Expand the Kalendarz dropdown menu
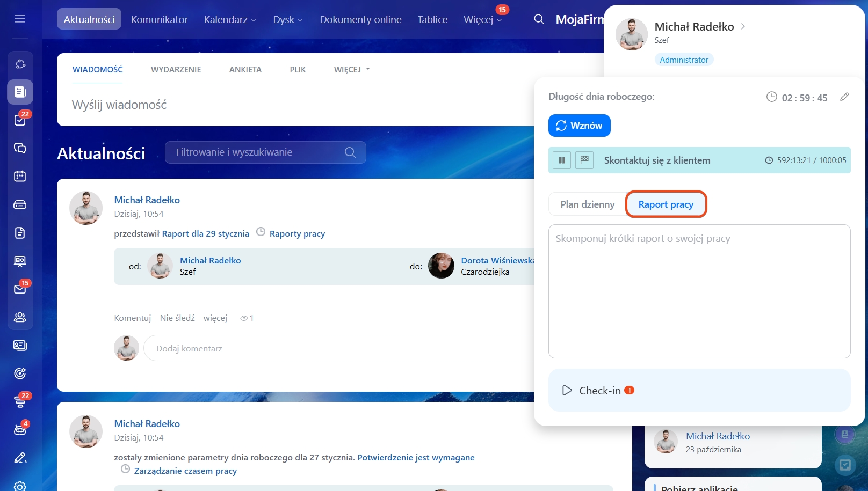The height and width of the screenshot is (491, 868). pyautogui.click(x=230, y=20)
